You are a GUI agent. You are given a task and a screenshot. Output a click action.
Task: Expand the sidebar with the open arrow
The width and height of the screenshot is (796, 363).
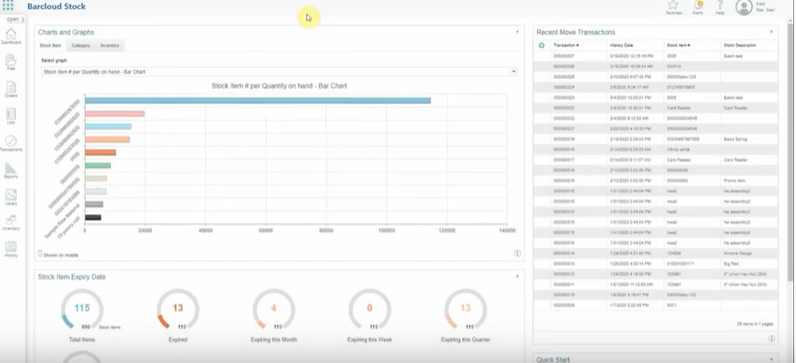coord(15,19)
